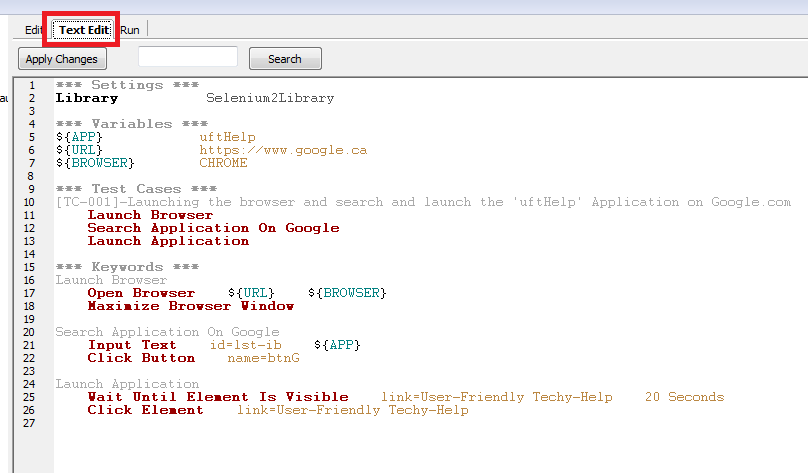Click 'Launch Application' keyword name on line 24
Viewport: 808px width, 473px height.
(127, 384)
